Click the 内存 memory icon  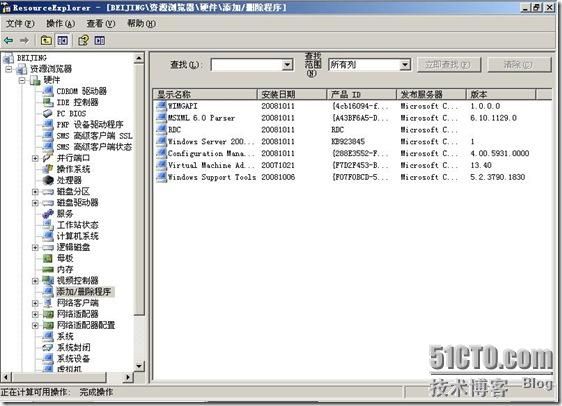(48, 269)
